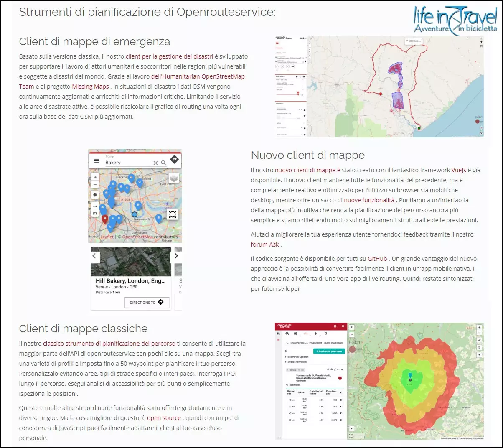
Task: Click the road directions tab icon in classic sidebar
Action: 278,333
